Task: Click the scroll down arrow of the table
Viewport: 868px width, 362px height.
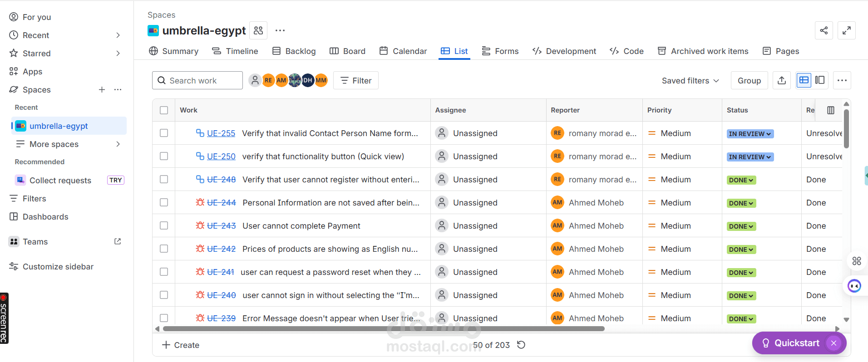Action: coord(846,319)
